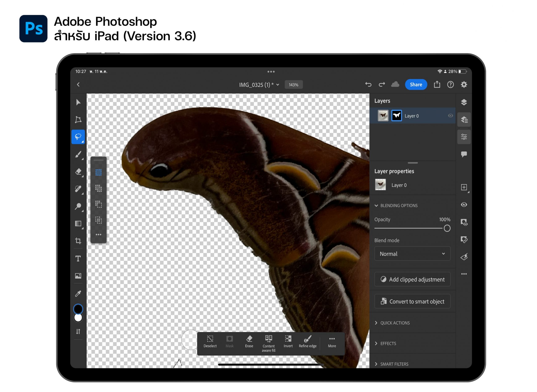Viewport: 537px width, 392px height.
Task: Click the blue Share button
Action: pos(416,85)
